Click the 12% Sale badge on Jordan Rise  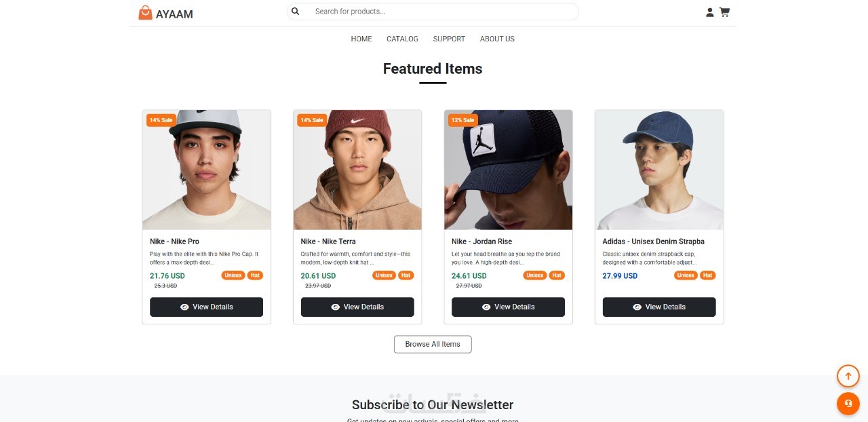click(462, 120)
